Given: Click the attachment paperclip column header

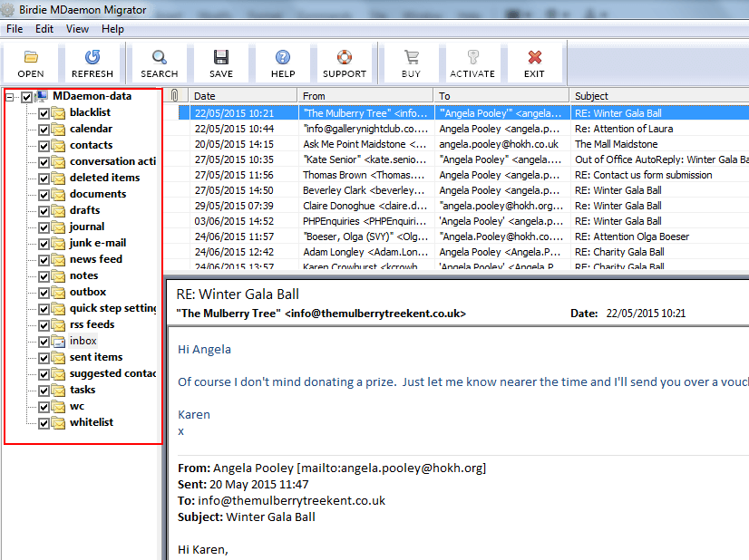Looking at the screenshot, I should [x=175, y=95].
